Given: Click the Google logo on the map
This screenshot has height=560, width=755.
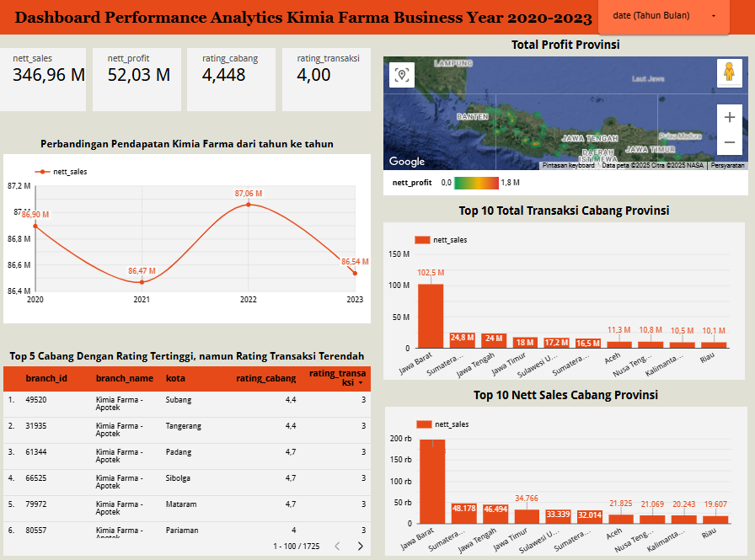Looking at the screenshot, I should (406, 161).
